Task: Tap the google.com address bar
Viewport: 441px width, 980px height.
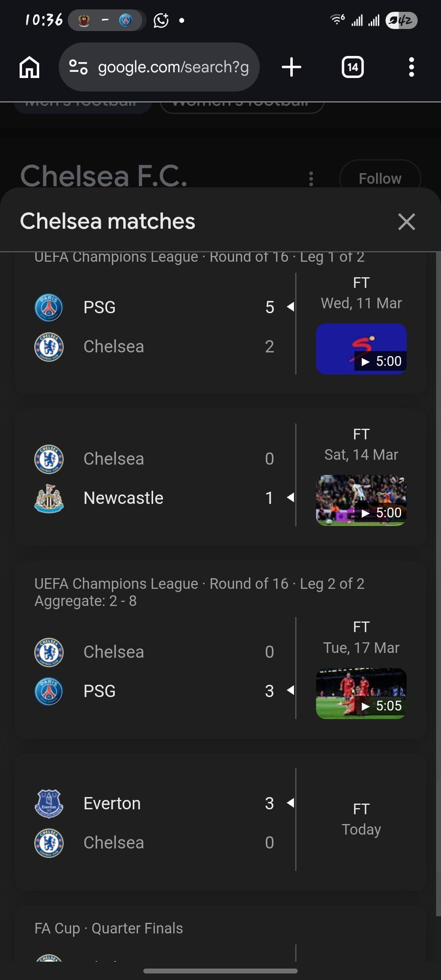Action: (173, 67)
